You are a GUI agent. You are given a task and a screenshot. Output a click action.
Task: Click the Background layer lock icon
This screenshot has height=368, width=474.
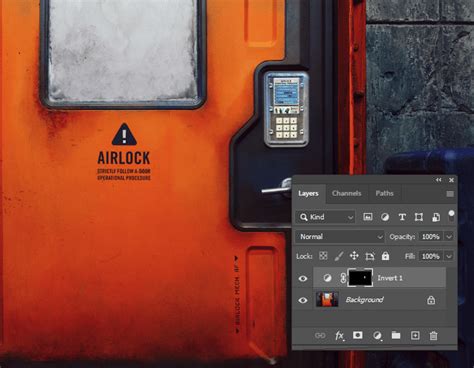click(x=431, y=300)
